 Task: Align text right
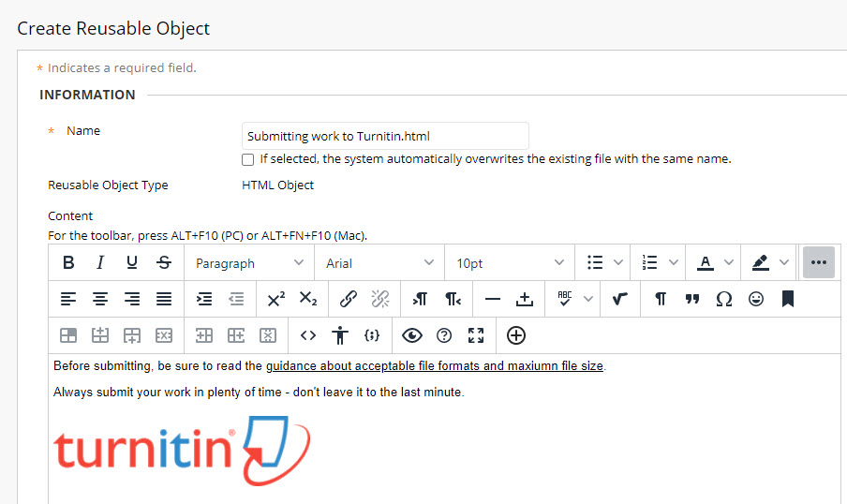coord(132,299)
